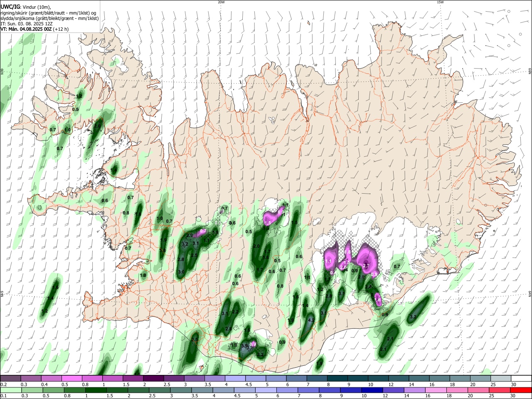Screen dimensions: 532x399
Task: Pick the bright red 30 rain legend swatch
Action: [521, 390]
